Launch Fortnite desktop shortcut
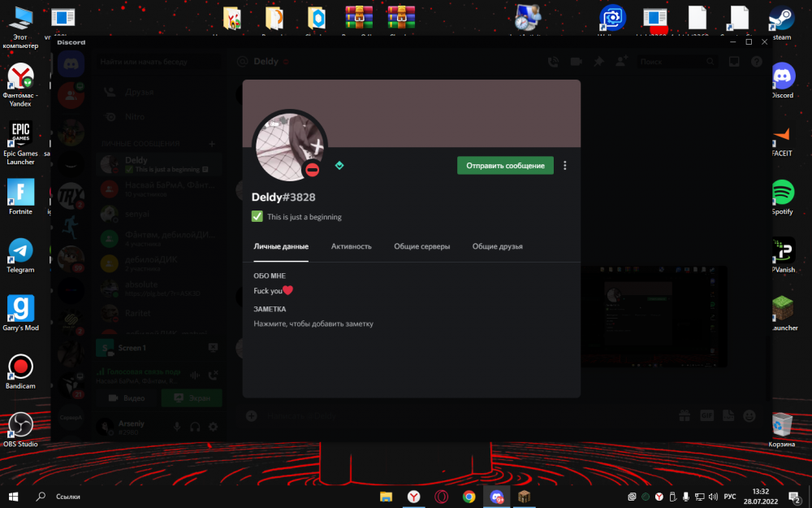The height and width of the screenshot is (508, 812). (x=21, y=197)
